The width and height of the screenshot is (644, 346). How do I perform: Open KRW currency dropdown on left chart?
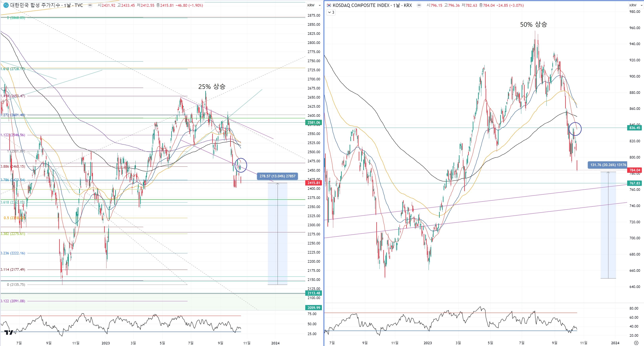click(x=314, y=5)
